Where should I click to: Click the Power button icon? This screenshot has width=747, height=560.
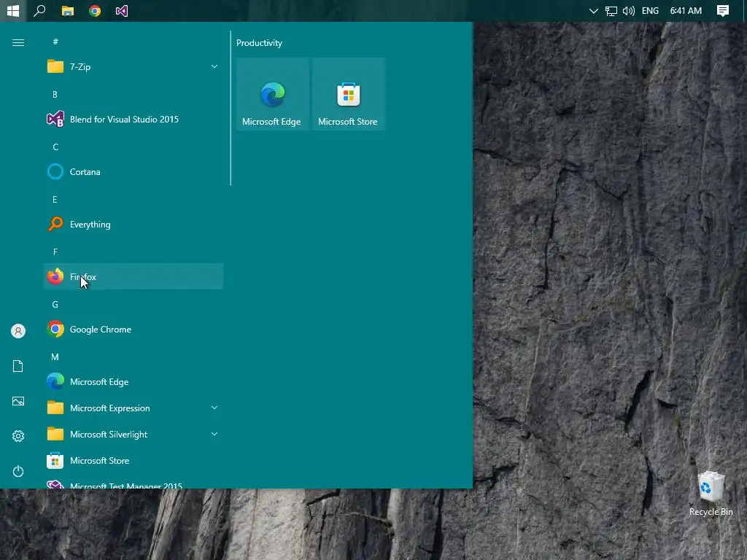click(x=18, y=471)
